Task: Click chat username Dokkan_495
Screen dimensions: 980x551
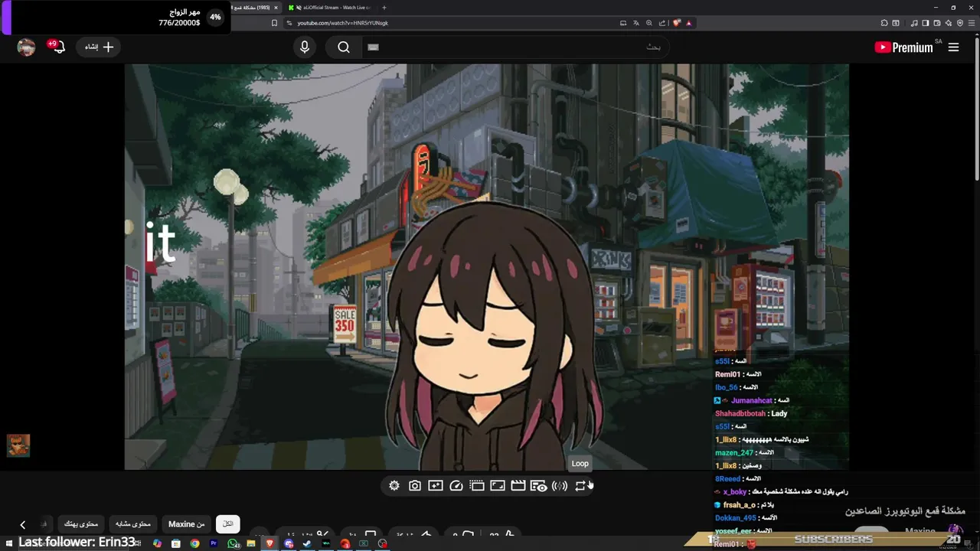Action: coord(736,518)
